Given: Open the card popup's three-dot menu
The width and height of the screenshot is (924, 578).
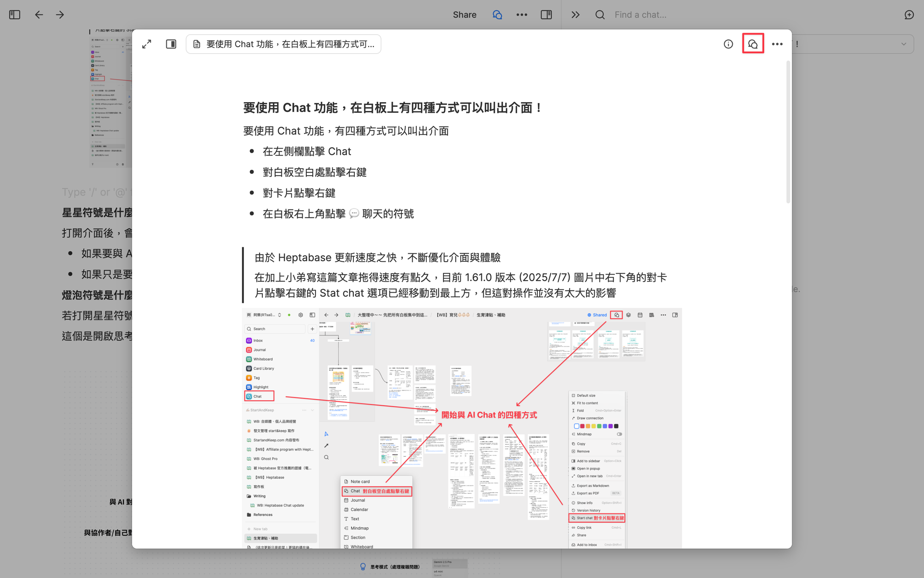Looking at the screenshot, I should [777, 44].
